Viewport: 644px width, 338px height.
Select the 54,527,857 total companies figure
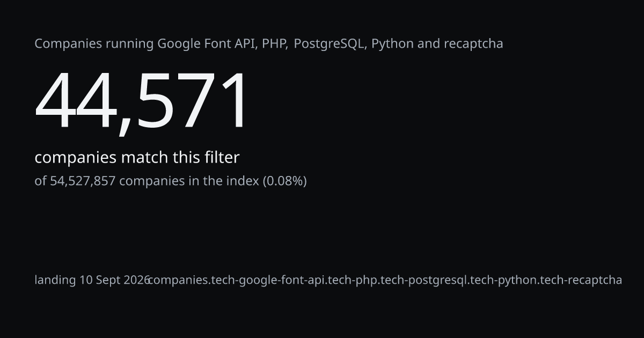(x=83, y=181)
